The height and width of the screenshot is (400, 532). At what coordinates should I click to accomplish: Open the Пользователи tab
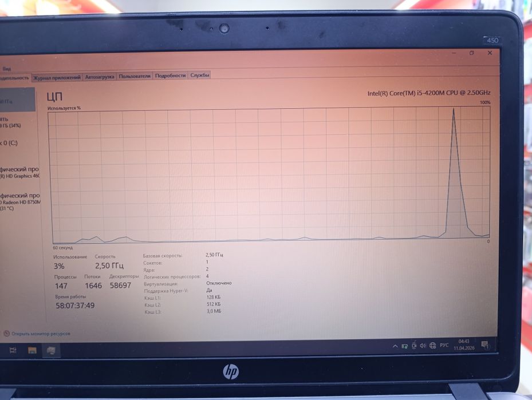135,76
